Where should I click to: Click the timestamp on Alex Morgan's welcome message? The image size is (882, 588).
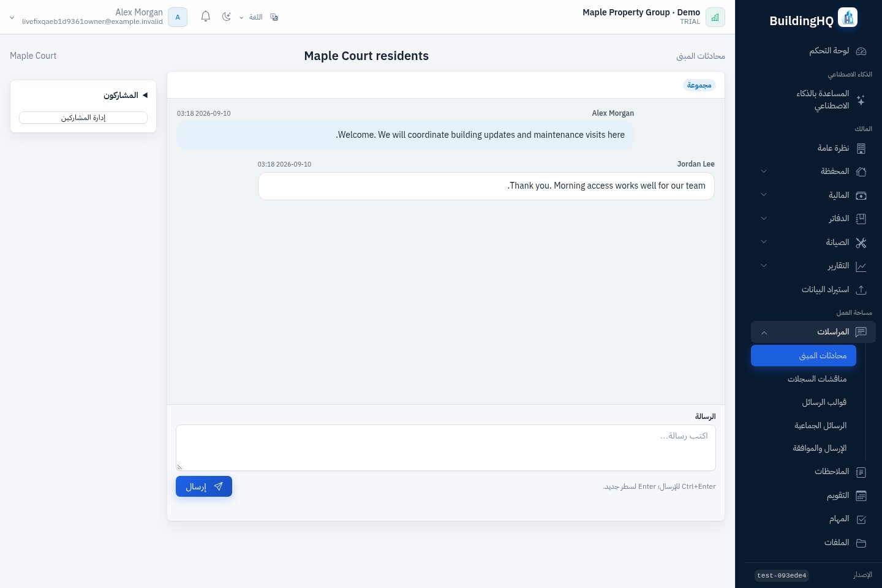click(204, 114)
